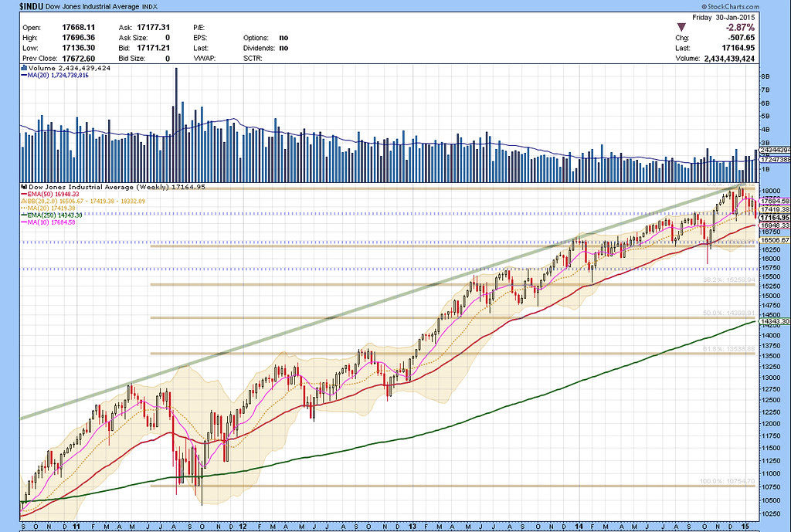The height and width of the screenshot is (532, 791).
Task: Click the 8B volume axis label
Action: [x=766, y=76]
